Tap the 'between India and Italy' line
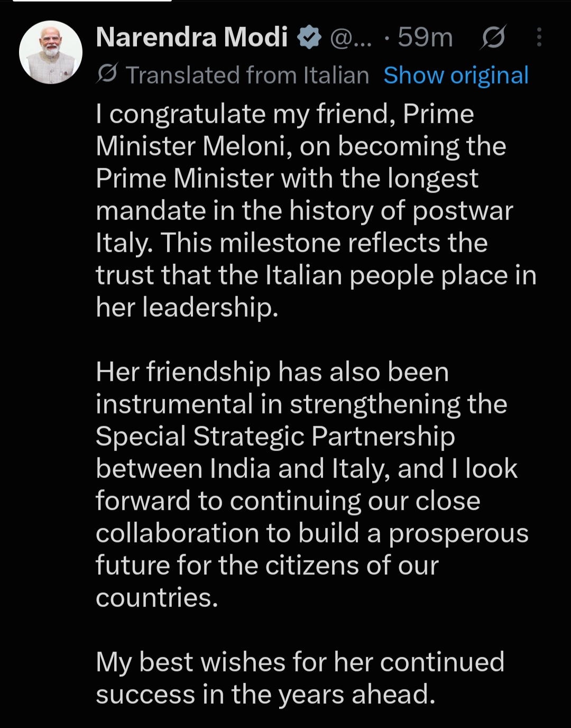This screenshot has height=728, width=571. [x=307, y=469]
